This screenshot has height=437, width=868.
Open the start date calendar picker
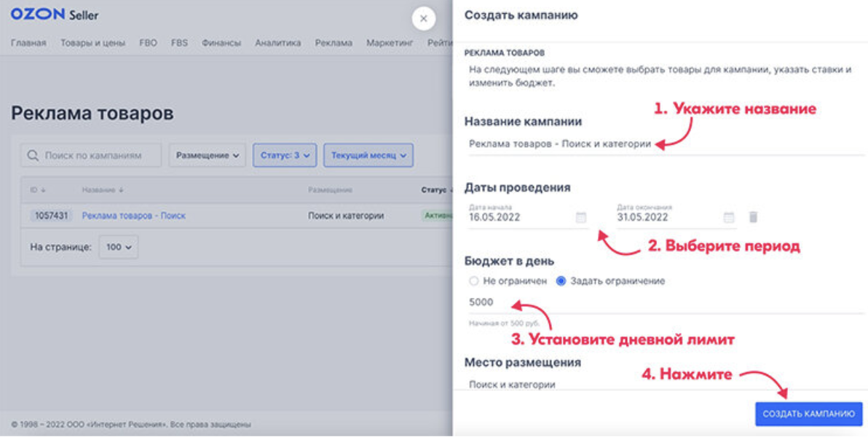(580, 217)
